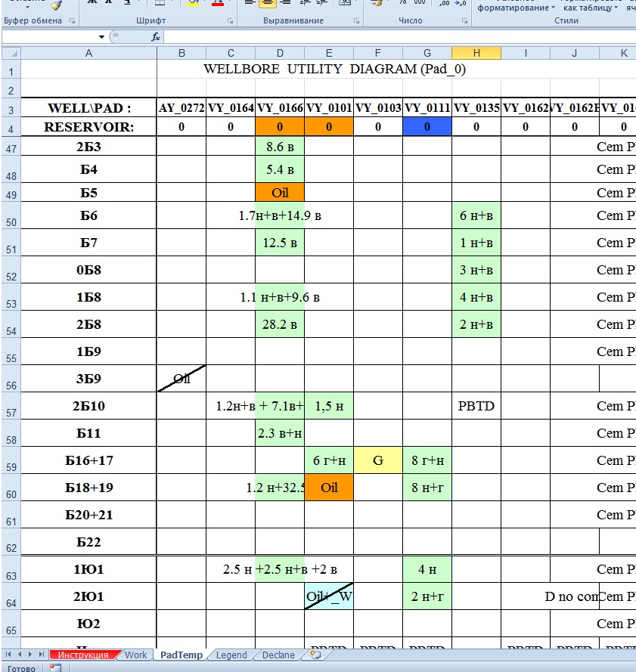Click inside the formula bar field
636x672 pixels.
click(399, 37)
